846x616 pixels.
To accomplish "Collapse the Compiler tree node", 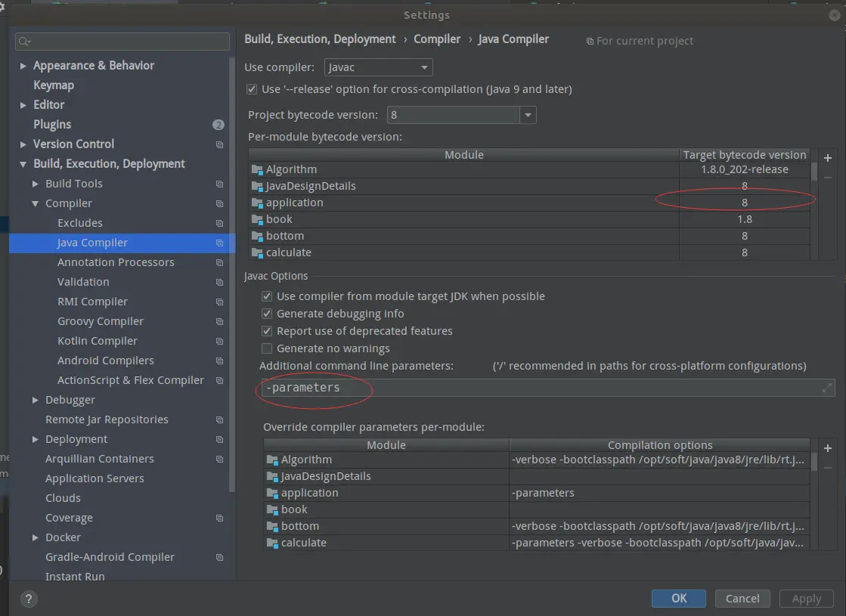I will tap(35, 204).
